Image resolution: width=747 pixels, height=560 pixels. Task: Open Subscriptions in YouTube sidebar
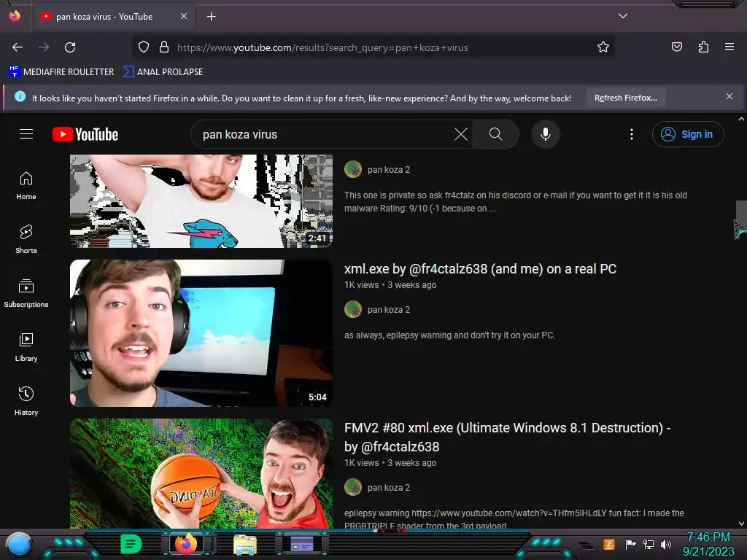click(26, 293)
